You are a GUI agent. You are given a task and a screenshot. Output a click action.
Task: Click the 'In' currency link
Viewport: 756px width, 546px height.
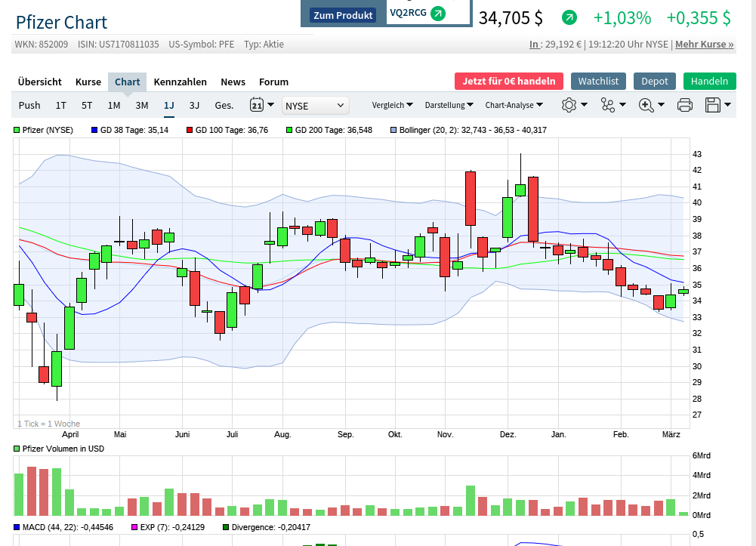point(534,45)
